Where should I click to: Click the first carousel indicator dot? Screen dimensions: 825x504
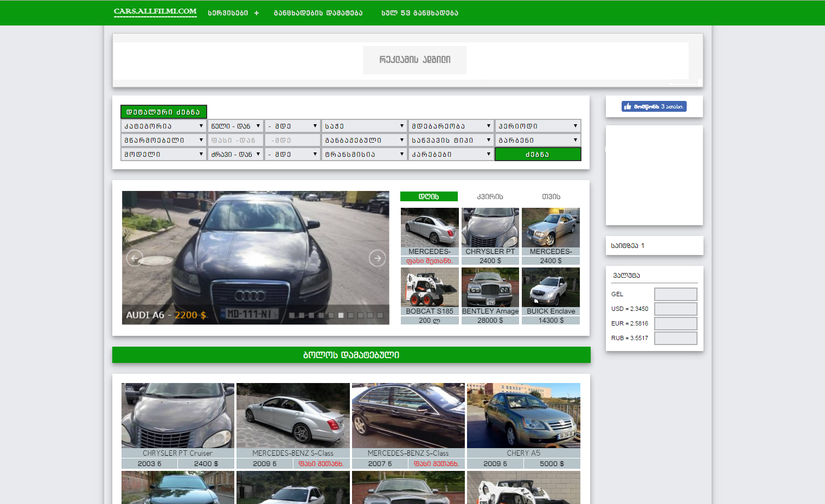coord(292,315)
